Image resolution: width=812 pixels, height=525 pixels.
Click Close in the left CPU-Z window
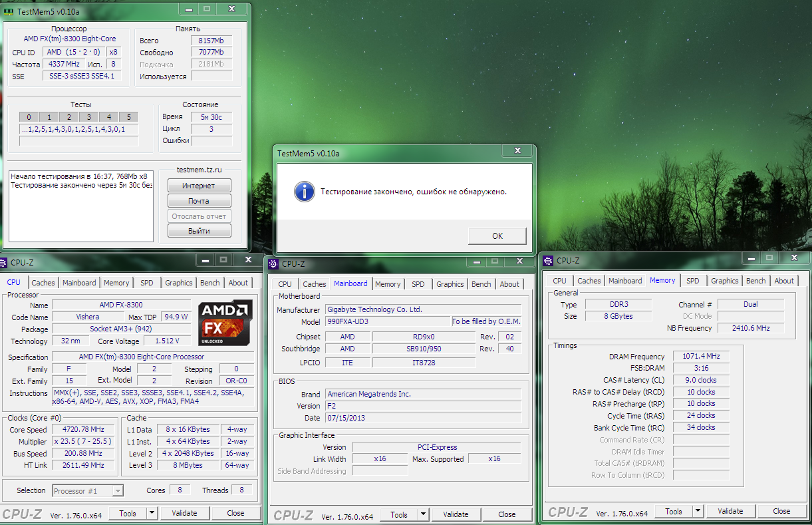(x=235, y=513)
